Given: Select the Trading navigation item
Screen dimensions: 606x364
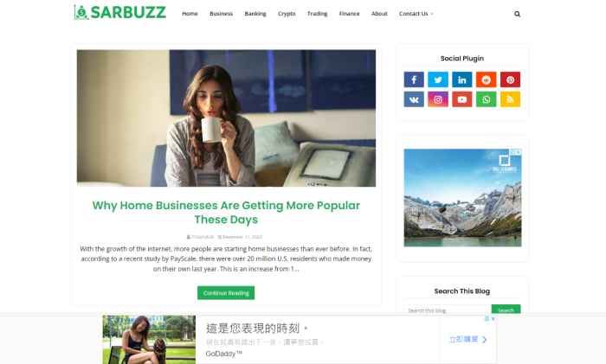Looking at the screenshot, I should pos(318,14).
